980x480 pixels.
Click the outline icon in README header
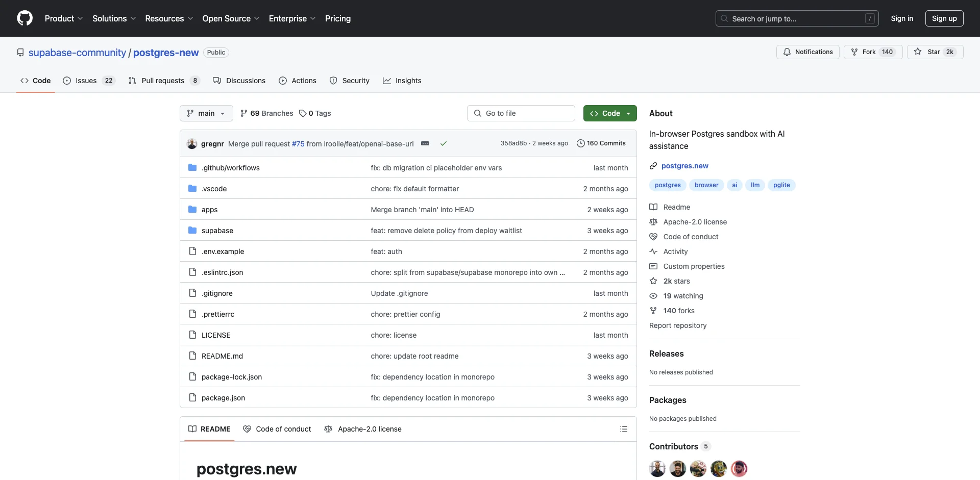click(624, 429)
